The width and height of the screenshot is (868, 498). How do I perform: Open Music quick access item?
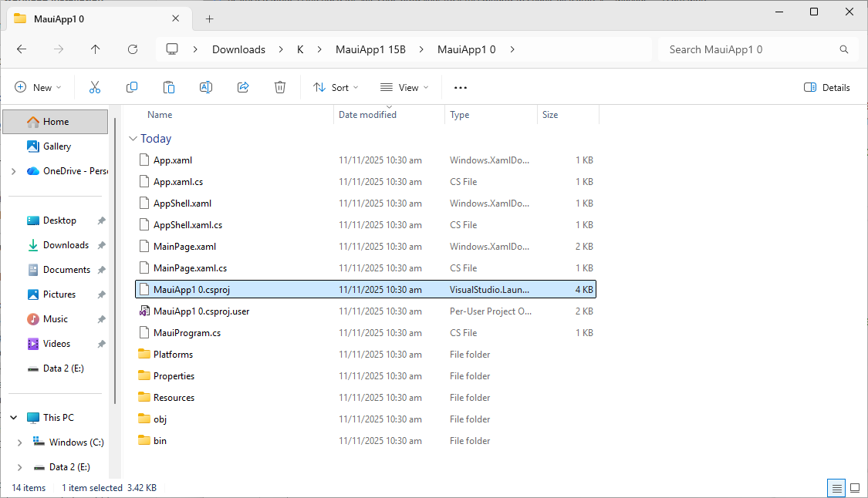pyautogui.click(x=55, y=319)
